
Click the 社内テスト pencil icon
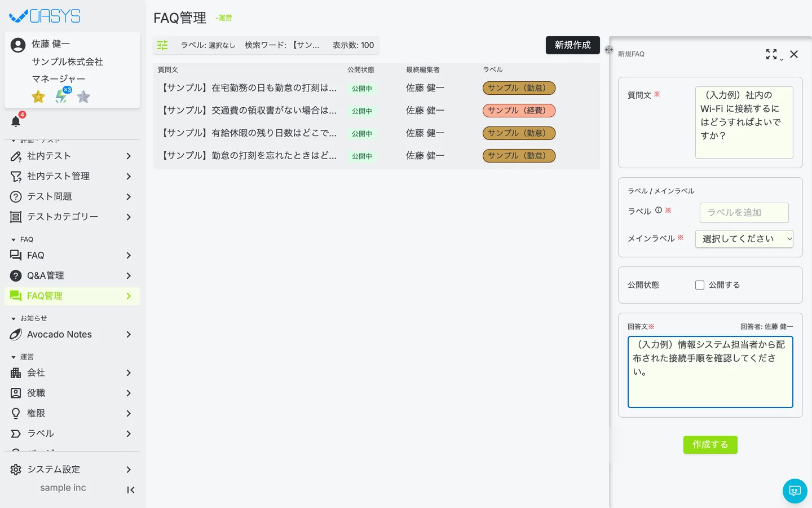16,156
